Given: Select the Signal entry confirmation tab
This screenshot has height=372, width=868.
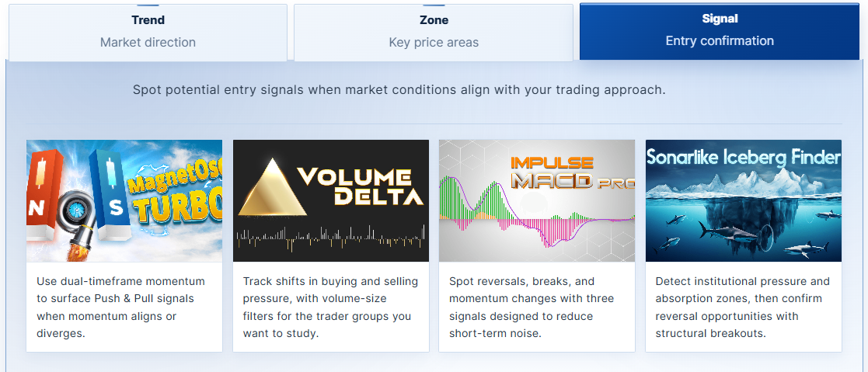Looking at the screenshot, I should (720, 31).
